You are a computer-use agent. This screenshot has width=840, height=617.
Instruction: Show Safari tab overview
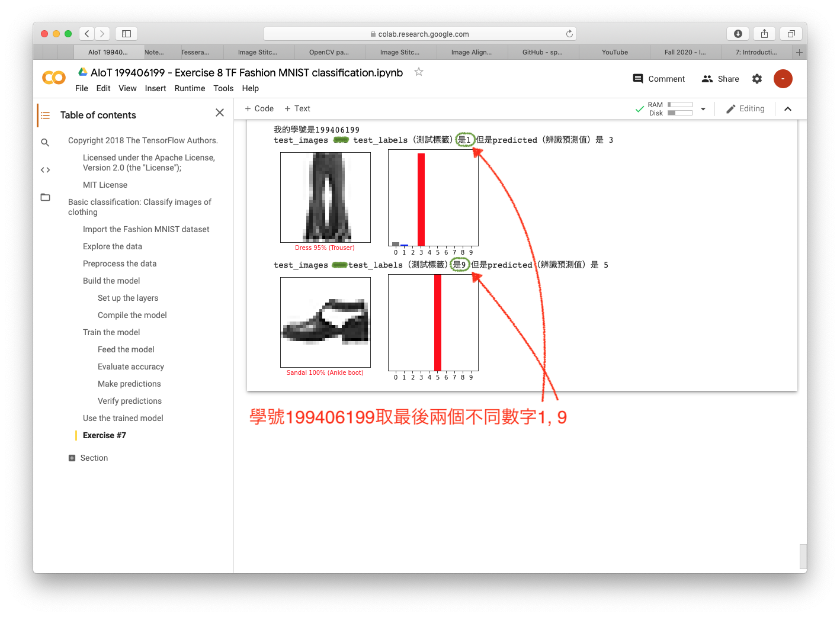pos(791,34)
